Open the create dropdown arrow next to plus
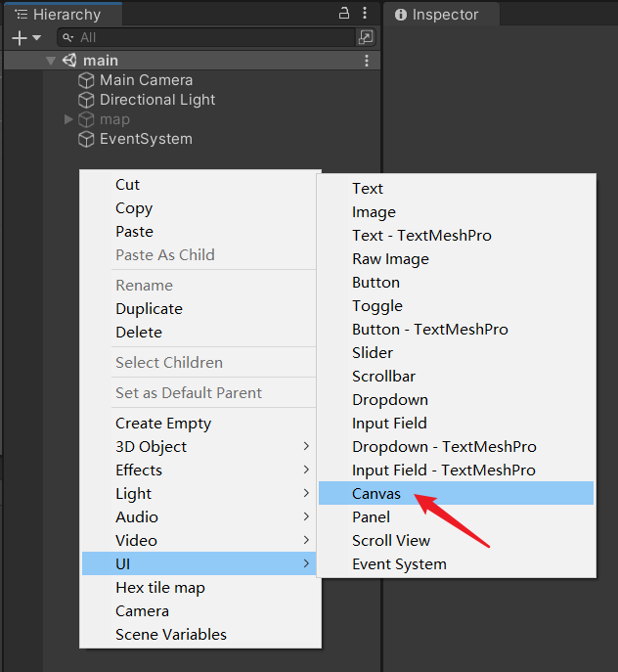Image resolution: width=618 pixels, height=672 pixels. point(37,38)
